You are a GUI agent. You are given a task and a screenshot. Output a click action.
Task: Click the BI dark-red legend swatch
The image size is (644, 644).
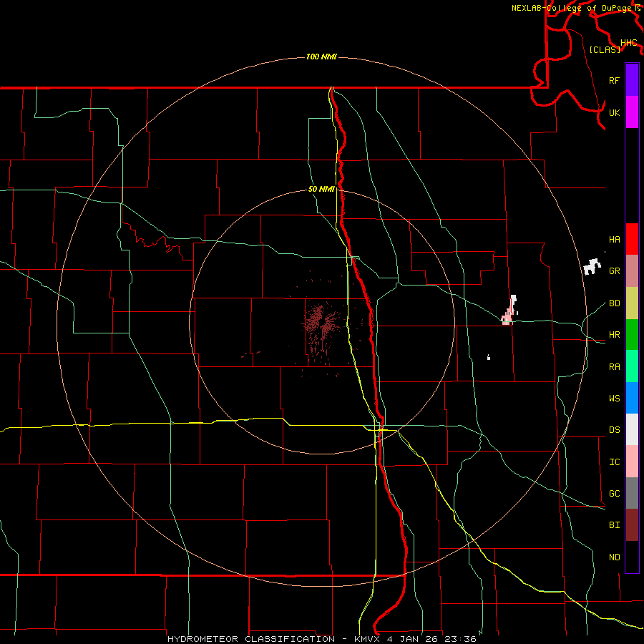[632, 525]
